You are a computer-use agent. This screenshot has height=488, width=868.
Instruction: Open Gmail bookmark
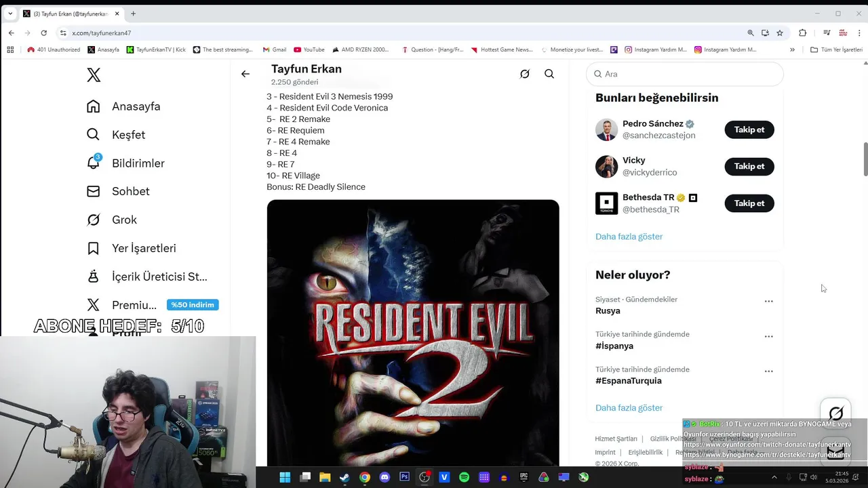[274, 49]
